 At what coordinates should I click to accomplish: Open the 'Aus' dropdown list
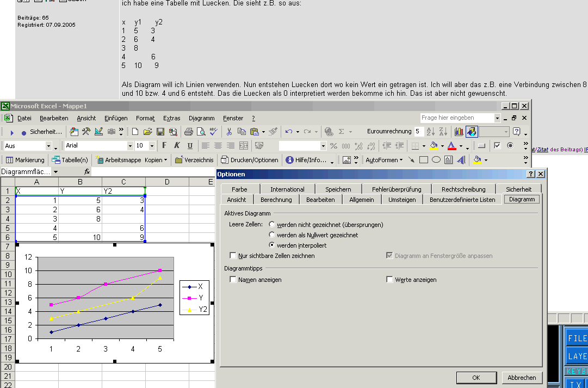point(48,146)
